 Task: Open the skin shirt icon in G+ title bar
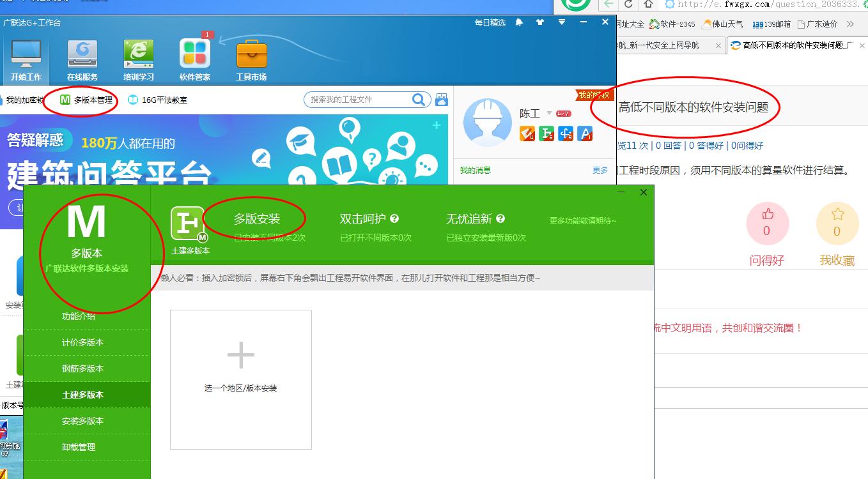click(540, 22)
